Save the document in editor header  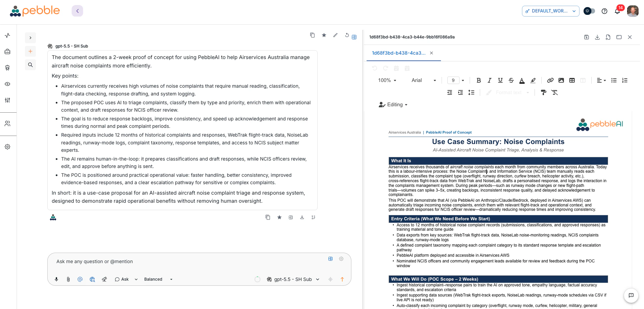click(x=587, y=37)
